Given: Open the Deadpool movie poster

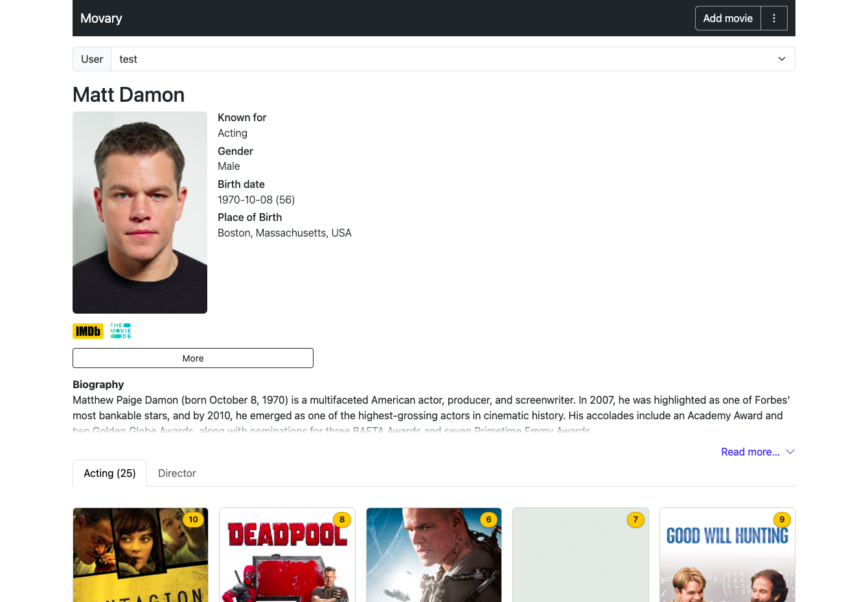Looking at the screenshot, I should [x=287, y=555].
